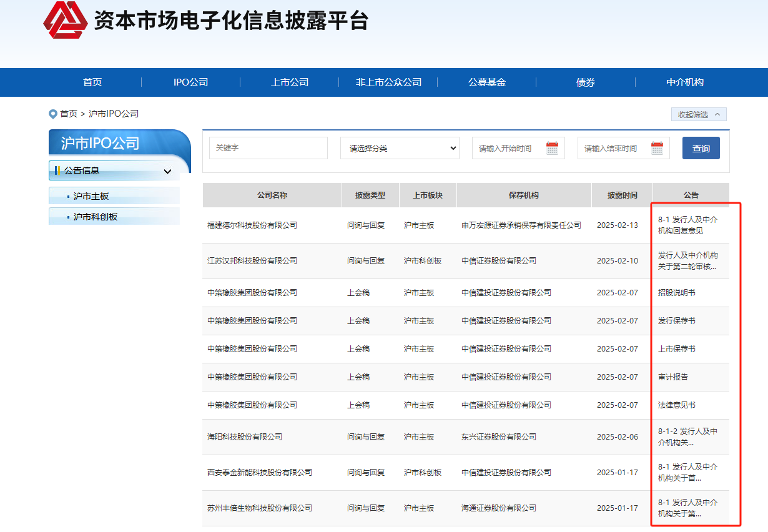Click 海阳科技股份有限公司 company name

pos(245,437)
